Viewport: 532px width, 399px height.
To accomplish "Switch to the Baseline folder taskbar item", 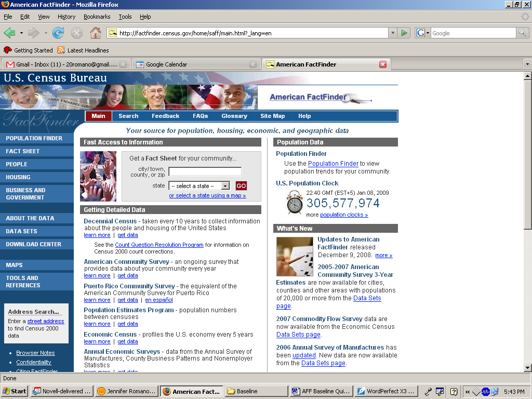I will click(x=256, y=391).
